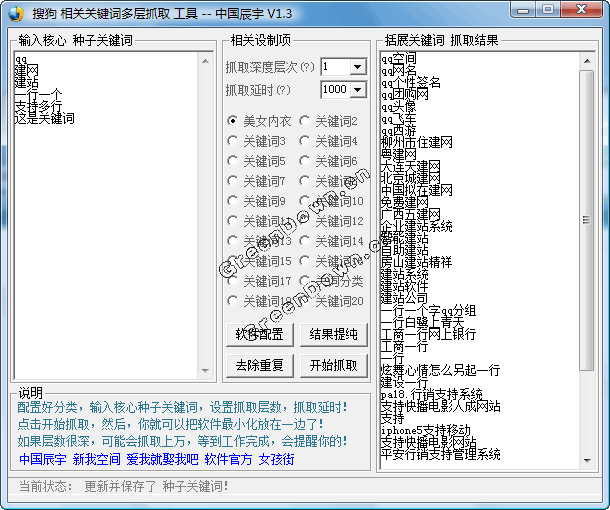Open the 女孩街 link

click(x=276, y=459)
